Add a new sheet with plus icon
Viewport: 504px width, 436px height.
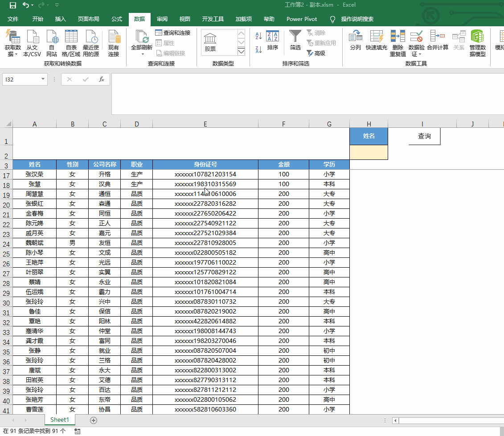click(x=94, y=420)
